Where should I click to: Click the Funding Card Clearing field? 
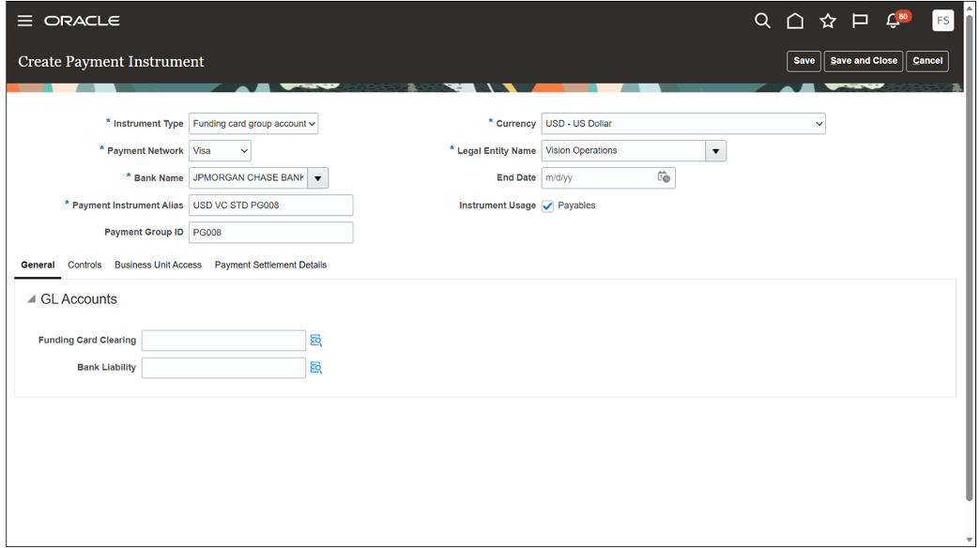(223, 341)
